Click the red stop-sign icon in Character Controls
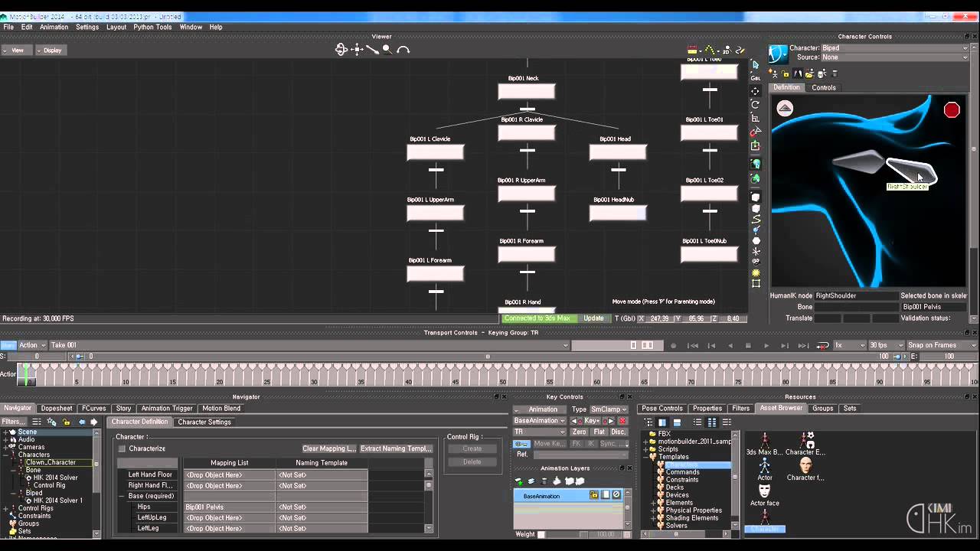This screenshot has width=980, height=551. [952, 110]
